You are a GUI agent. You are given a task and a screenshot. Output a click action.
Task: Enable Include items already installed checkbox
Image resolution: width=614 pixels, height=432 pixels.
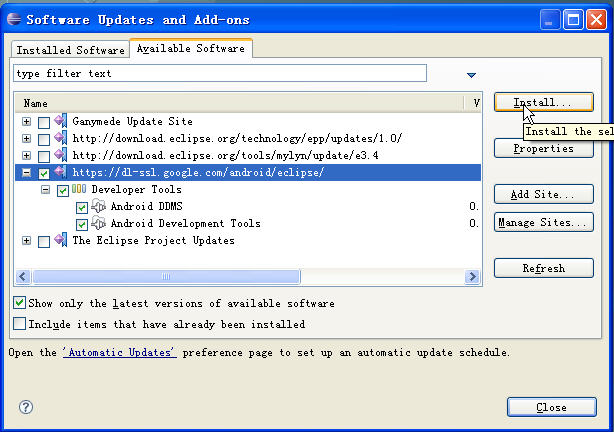[19, 324]
